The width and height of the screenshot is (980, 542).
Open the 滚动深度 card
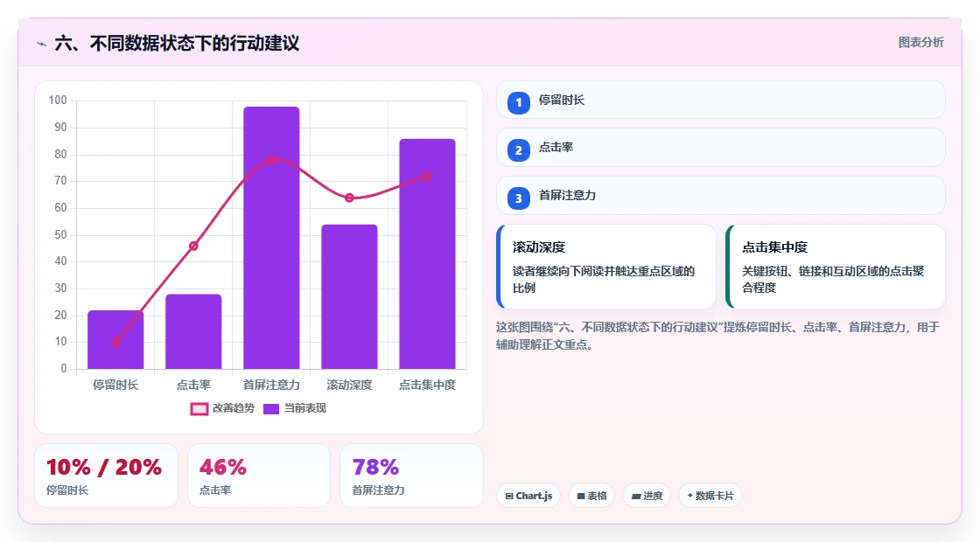click(x=606, y=267)
